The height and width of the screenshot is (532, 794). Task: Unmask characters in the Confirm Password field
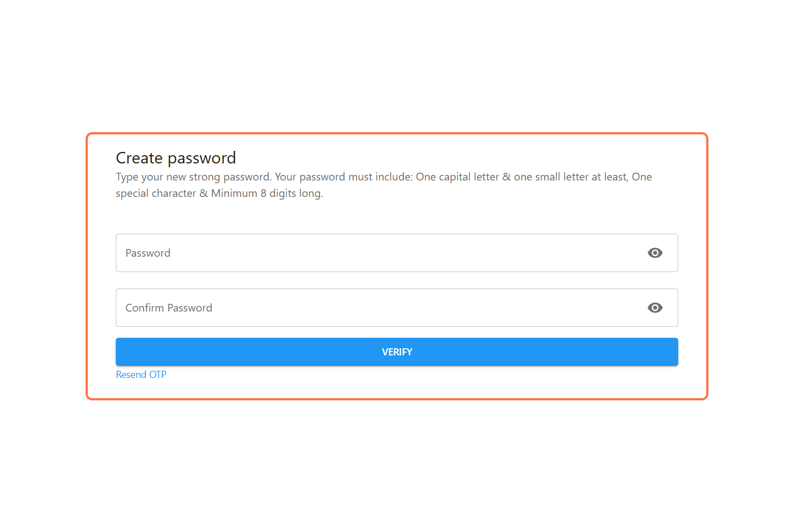pos(655,308)
